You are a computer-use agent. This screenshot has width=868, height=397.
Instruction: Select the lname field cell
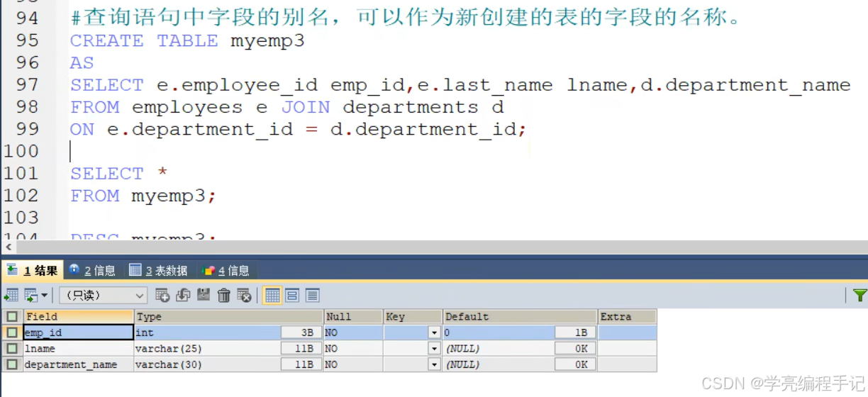79,349
